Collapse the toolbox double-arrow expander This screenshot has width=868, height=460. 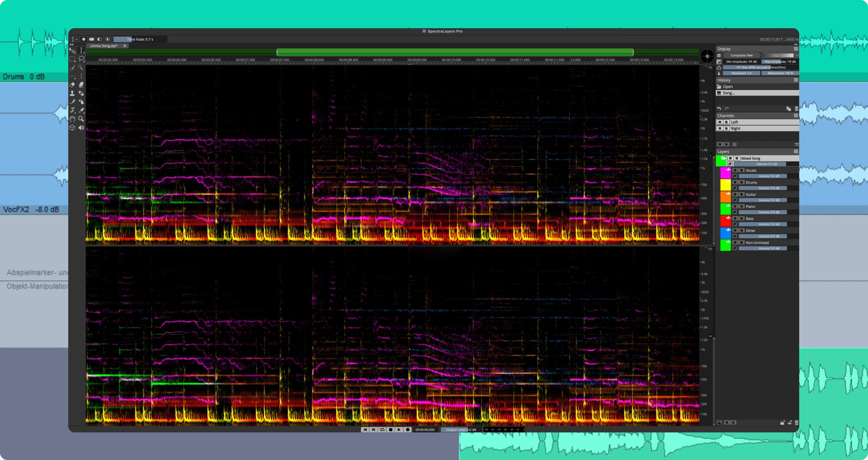coord(71,45)
